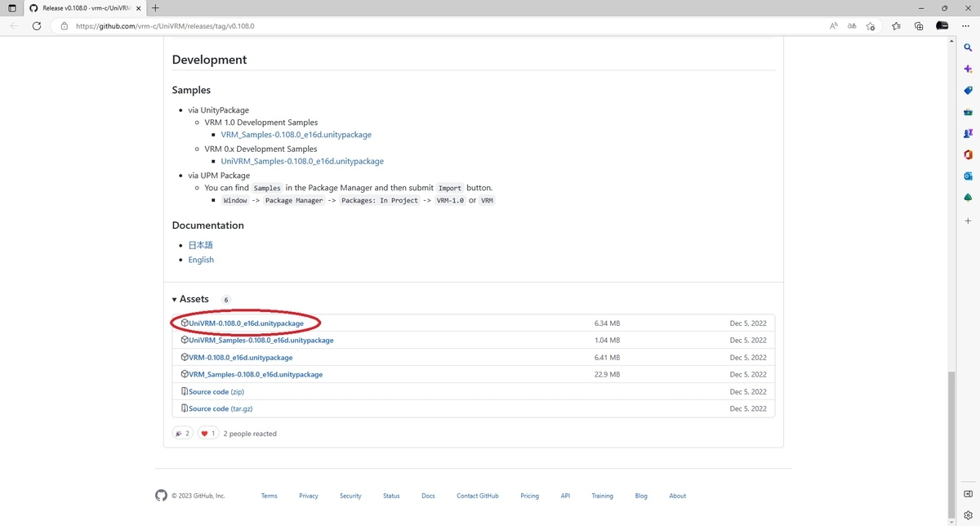Image resolution: width=980 pixels, height=526 pixels.
Task: Open the Favorites list icon
Action: (896, 26)
